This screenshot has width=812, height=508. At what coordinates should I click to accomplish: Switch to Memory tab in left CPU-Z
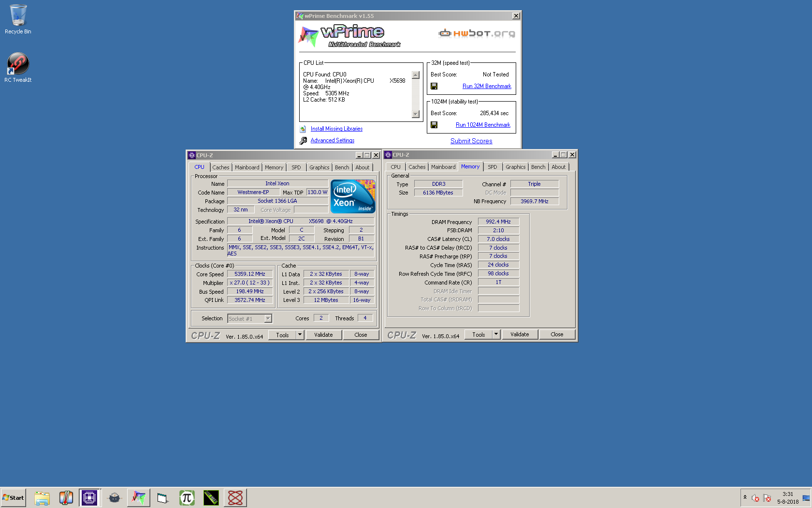(x=274, y=167)
